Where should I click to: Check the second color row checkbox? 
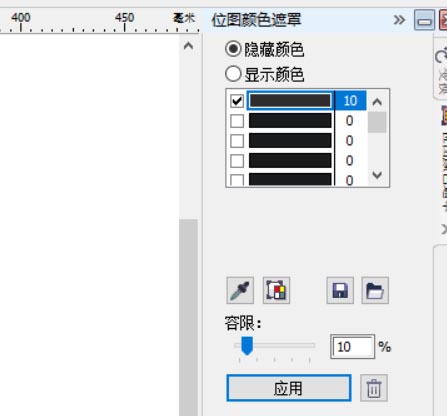(237, 121)
